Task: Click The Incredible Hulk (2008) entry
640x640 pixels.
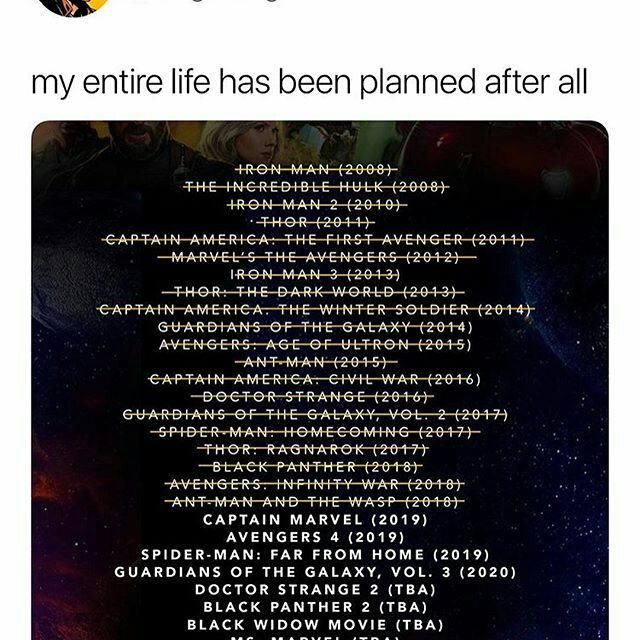Action: click(316, 187)
